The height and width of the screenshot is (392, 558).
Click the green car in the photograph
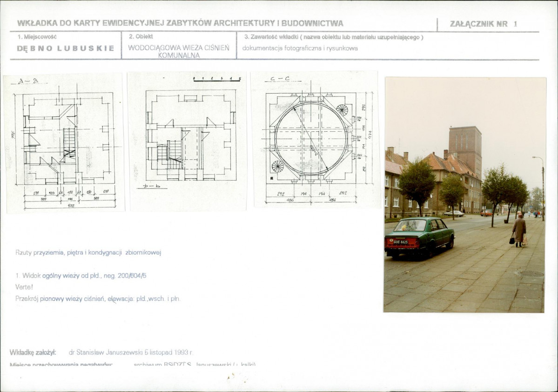pos(419,237)
